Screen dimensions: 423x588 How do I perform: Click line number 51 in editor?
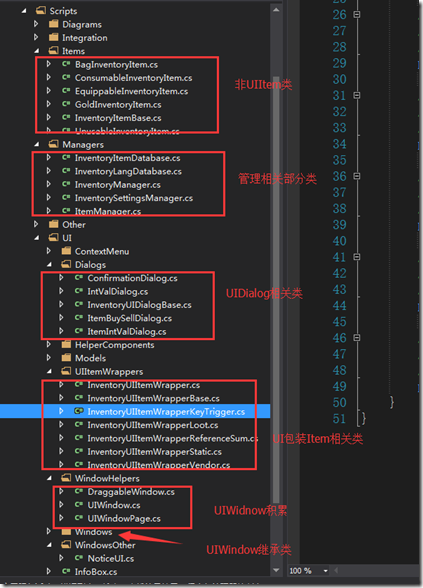coord(339,418)
